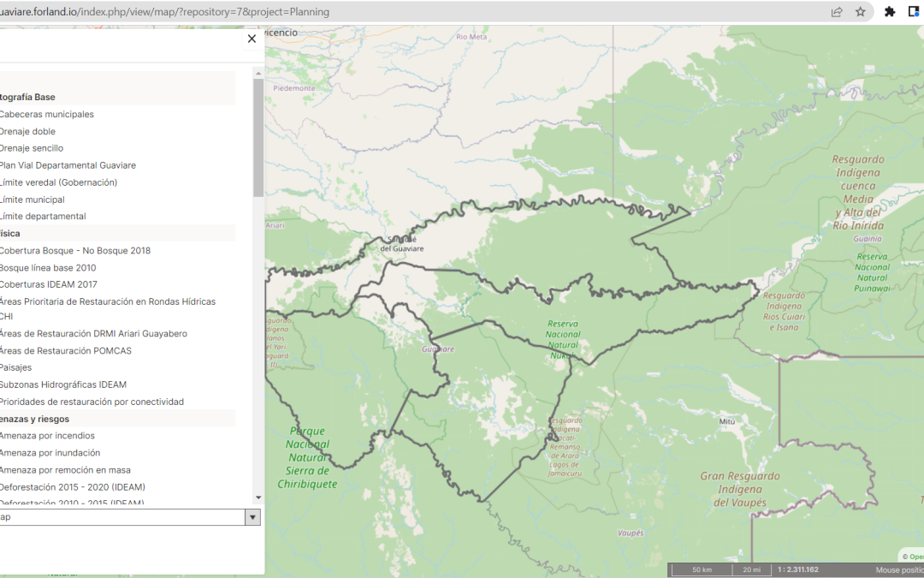Select the Deforestación 2015 - 2020 (IDEAM) layer
The image size is (924, 578).
(73, 487)
